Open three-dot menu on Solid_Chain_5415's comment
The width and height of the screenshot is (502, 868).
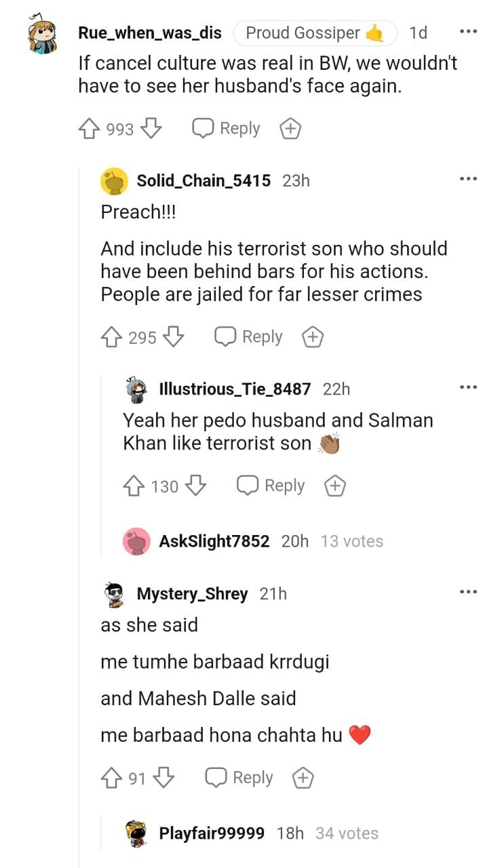[x=468, y=179]
